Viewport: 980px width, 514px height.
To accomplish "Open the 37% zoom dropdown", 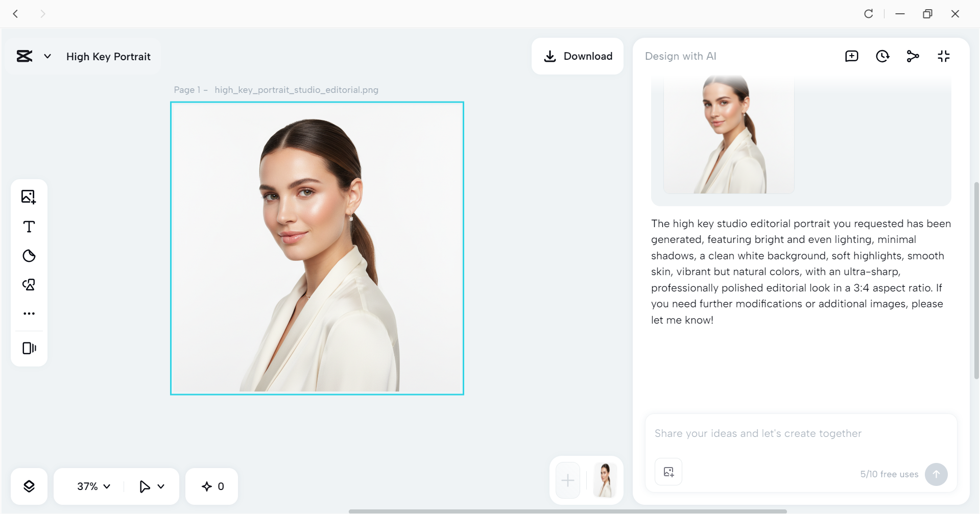I will [93, 486].
